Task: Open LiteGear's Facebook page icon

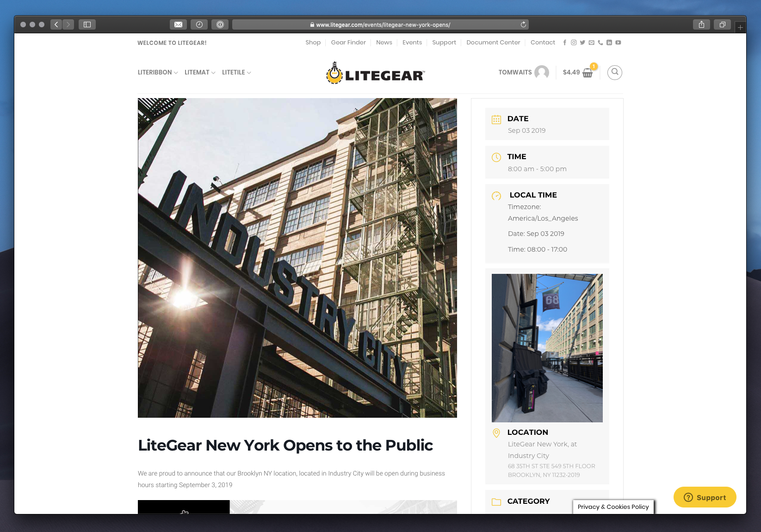Action: (x=564, y=43)
